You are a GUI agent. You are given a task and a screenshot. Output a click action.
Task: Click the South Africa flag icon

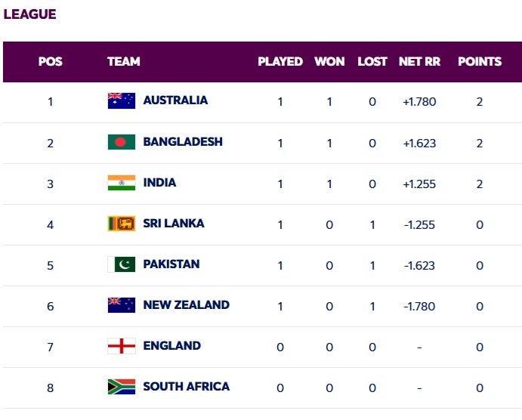121,387
